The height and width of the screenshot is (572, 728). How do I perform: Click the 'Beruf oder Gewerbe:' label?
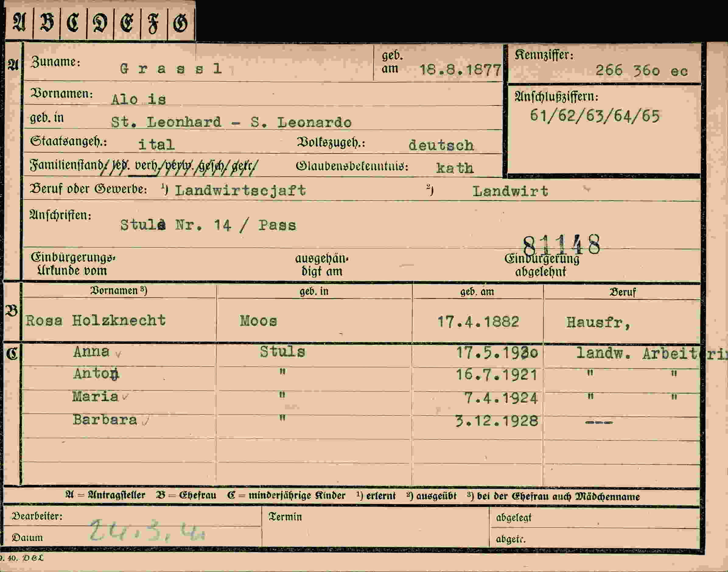click(x=88, y=189)
